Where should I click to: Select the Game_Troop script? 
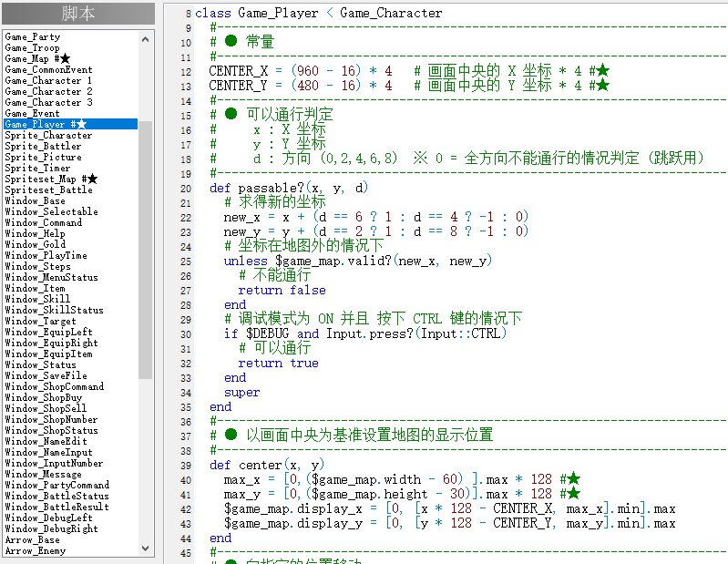(32, 47)
